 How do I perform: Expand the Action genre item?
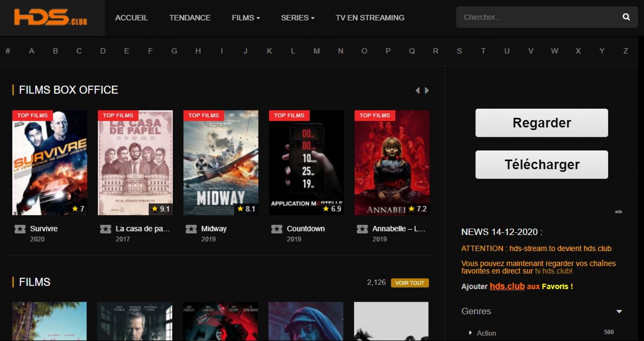click(x=470, y=333)
